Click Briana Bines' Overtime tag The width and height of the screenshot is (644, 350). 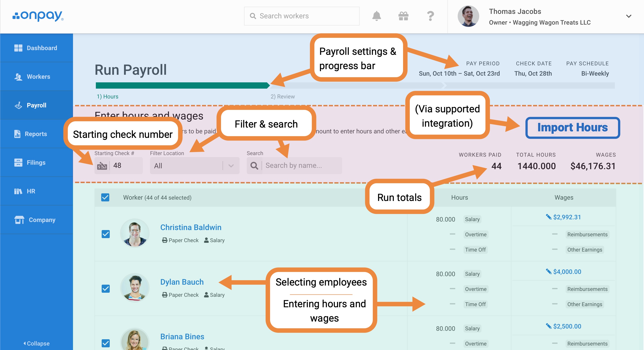[476, 344]
